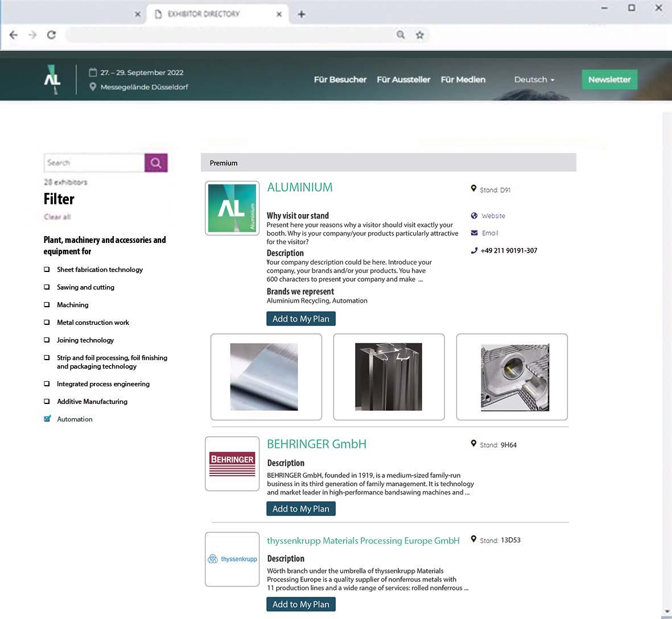
Task: Open the Für Besucher menu
Action: (340, 80)
